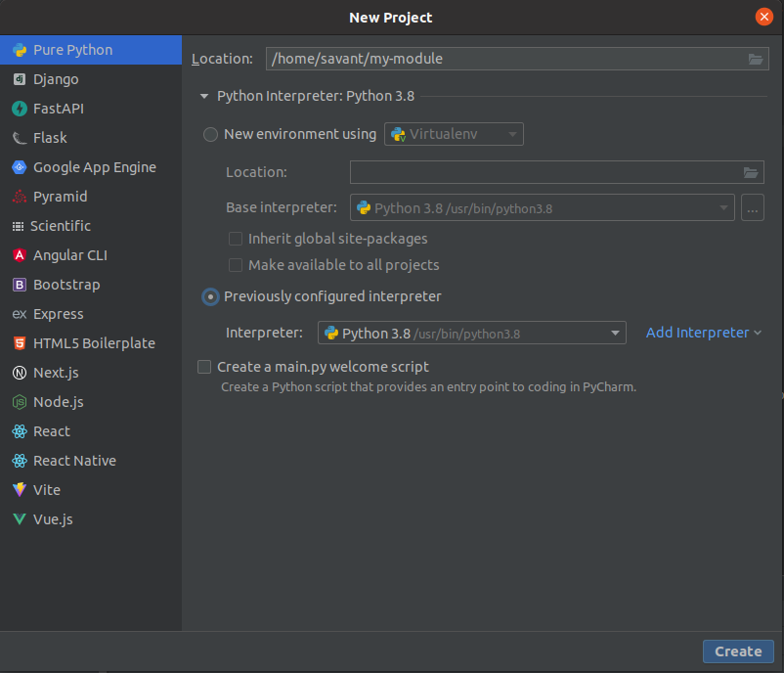Click the Bootstrap project icon
Image resolution: width=784 pixels, height=673 pixels.
pyautogui.click(x=19, y=285)
